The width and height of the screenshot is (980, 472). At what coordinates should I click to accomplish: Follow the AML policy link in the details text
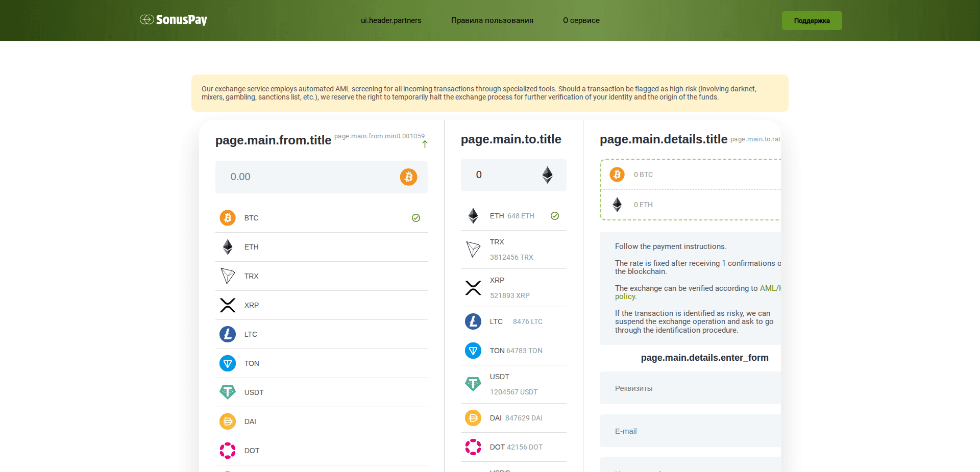770,288
